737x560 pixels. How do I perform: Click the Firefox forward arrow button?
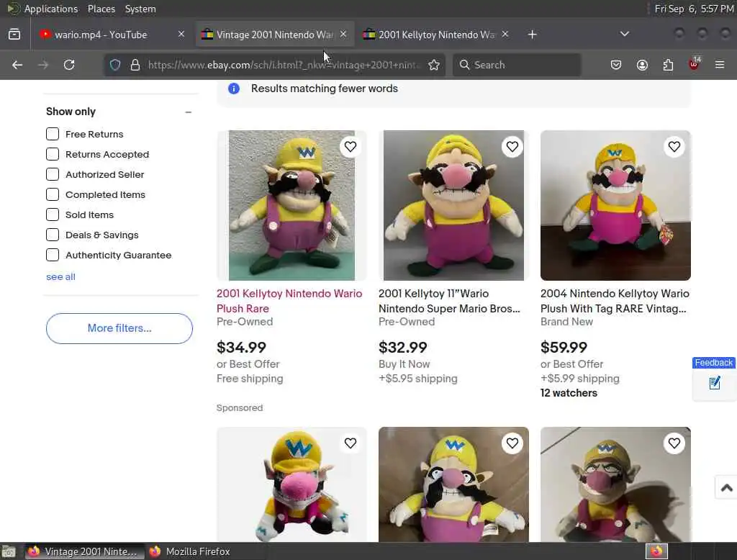[43, 65]
